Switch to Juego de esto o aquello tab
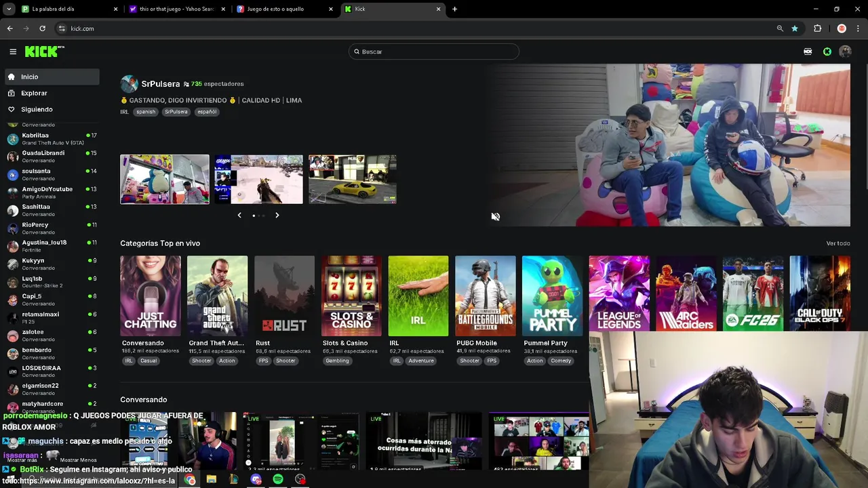The height and width of the screenshot is (488, 868). (x=285, y=9)
